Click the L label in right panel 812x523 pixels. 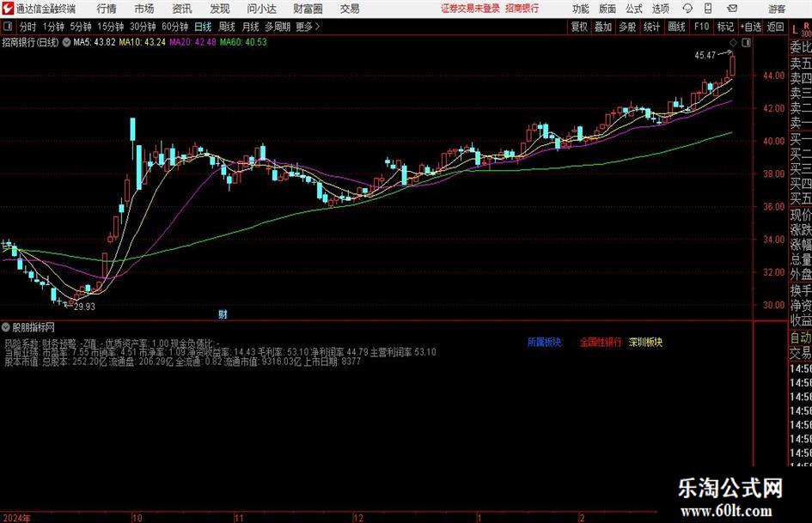tap(795, 31)
